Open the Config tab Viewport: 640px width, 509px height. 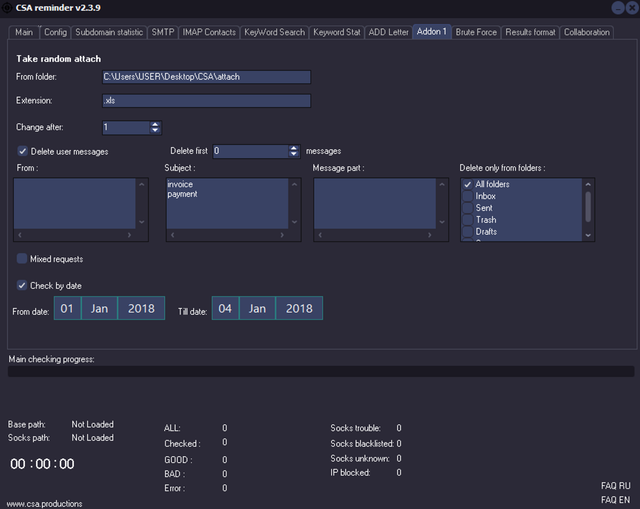tap(56, 32)
